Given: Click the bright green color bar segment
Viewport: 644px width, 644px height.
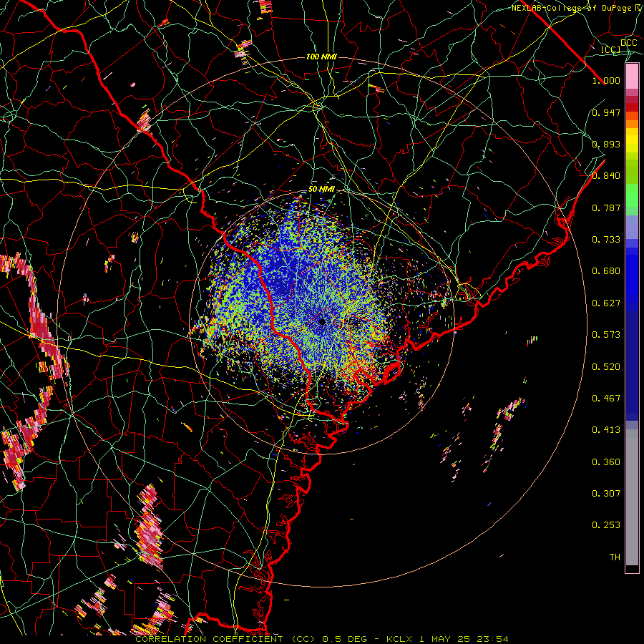Looking at the screenshot, I should tap(632, 195).
